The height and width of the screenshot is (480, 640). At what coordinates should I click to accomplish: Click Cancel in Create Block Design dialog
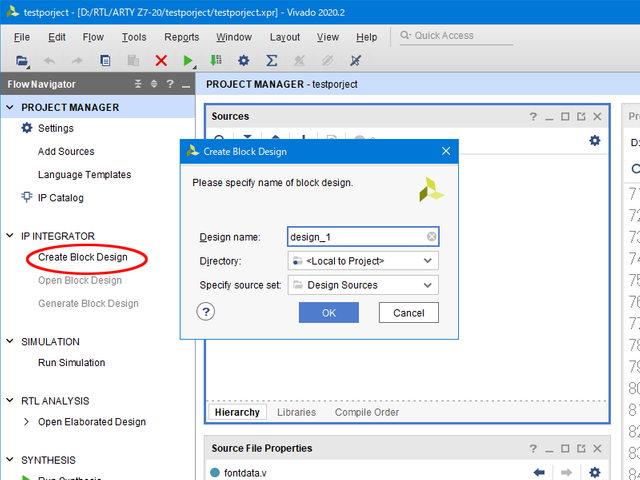tap(408, 313)
